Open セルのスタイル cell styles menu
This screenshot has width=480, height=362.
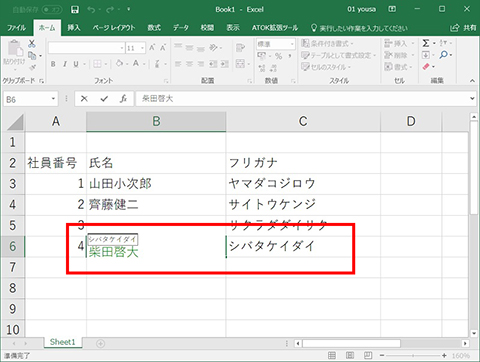pos(326,67)
